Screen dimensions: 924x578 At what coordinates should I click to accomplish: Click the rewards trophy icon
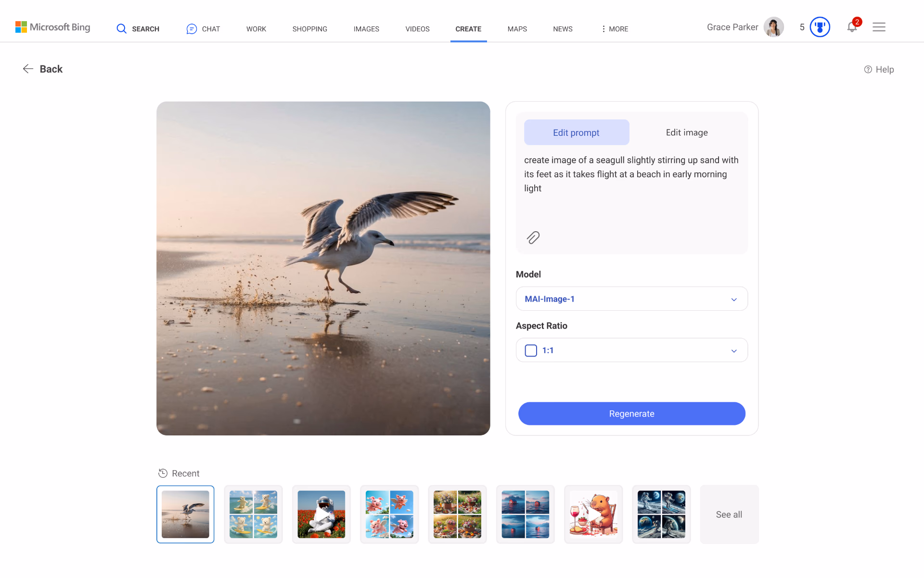coord(820,27)
